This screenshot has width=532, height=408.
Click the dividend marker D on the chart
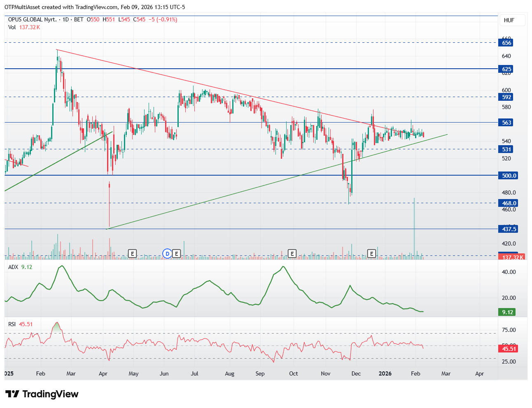[167, 254]
